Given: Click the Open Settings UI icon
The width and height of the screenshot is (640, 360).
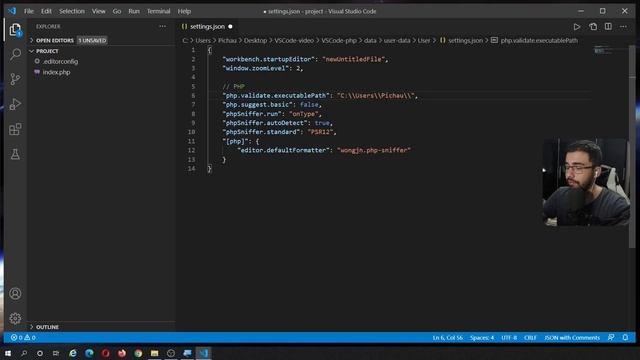Looking at the screenshot, I should coord(593,27).
